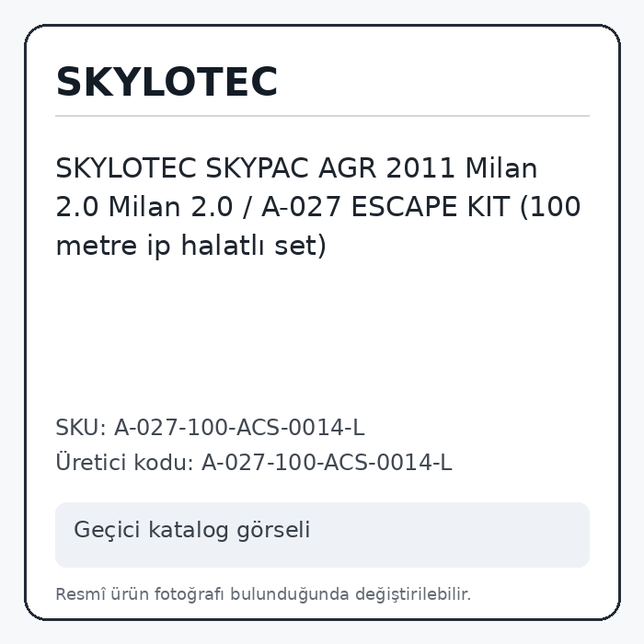The width and height of the screenshot is (644, 644).
Task: Click the SKU value A-027-100-ACS-0014-L
Action: [x=239, y=427]
